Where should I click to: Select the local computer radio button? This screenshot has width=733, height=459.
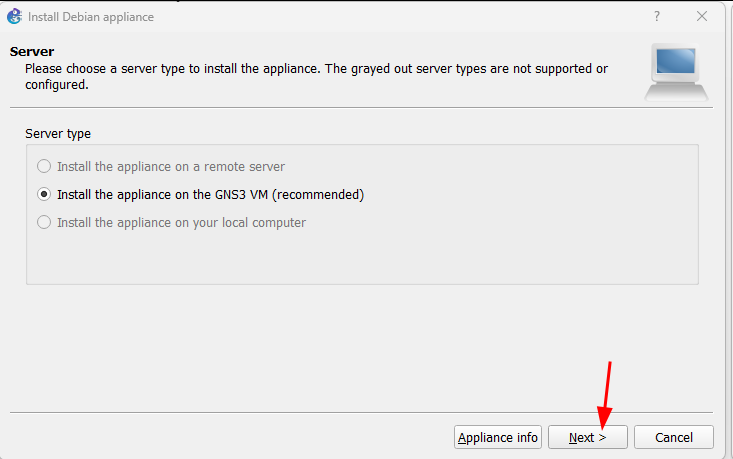pyautogui.click(x=44, y=223)
